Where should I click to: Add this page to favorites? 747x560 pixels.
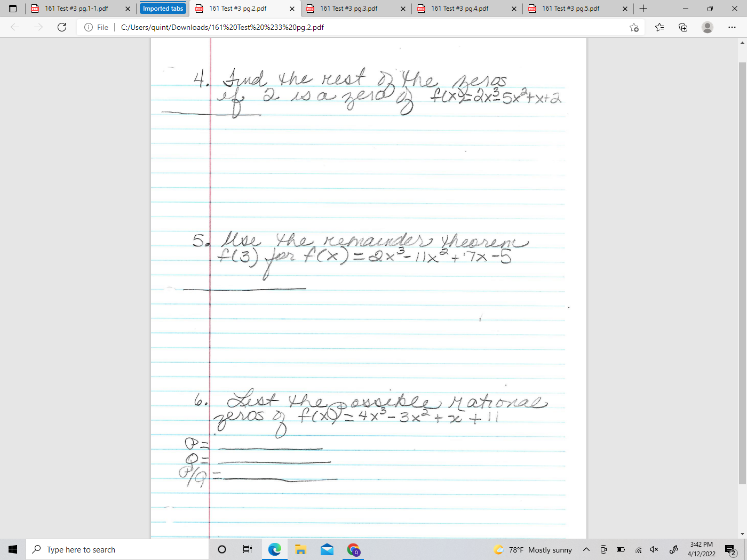point(634,27)
